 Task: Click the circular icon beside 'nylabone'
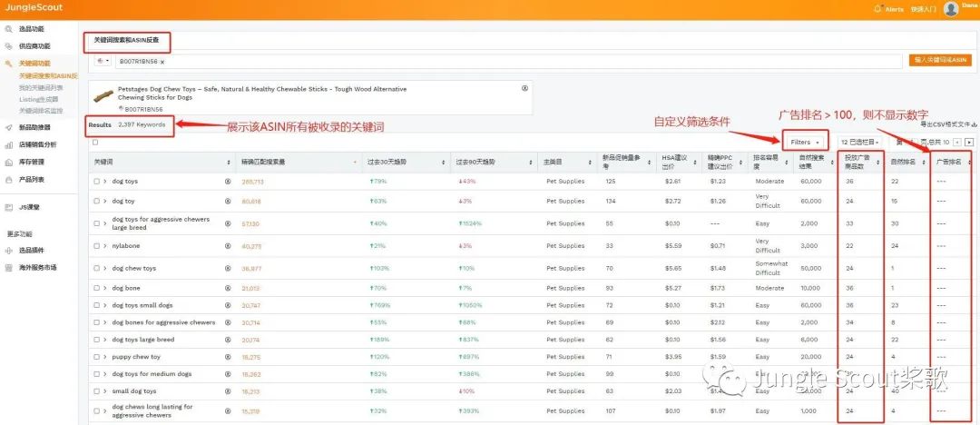tap(228, 245)
